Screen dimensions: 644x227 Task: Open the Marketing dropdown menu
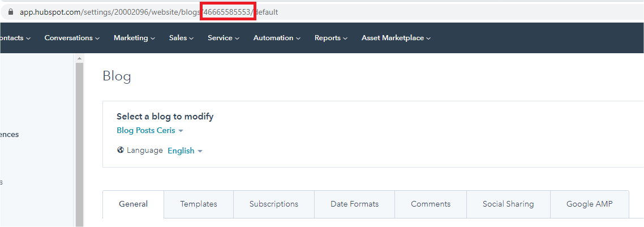[134, 38]
